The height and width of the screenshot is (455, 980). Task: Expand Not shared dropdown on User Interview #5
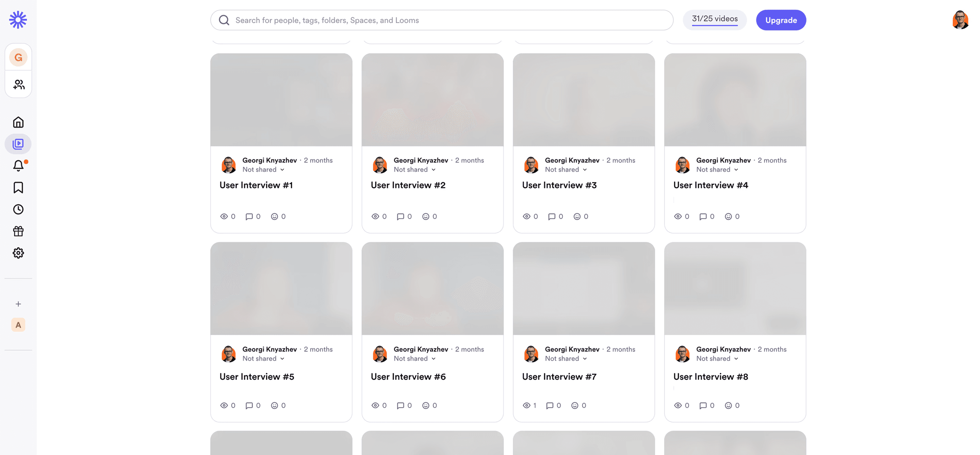pyautogui.click(x=264, y=359)
